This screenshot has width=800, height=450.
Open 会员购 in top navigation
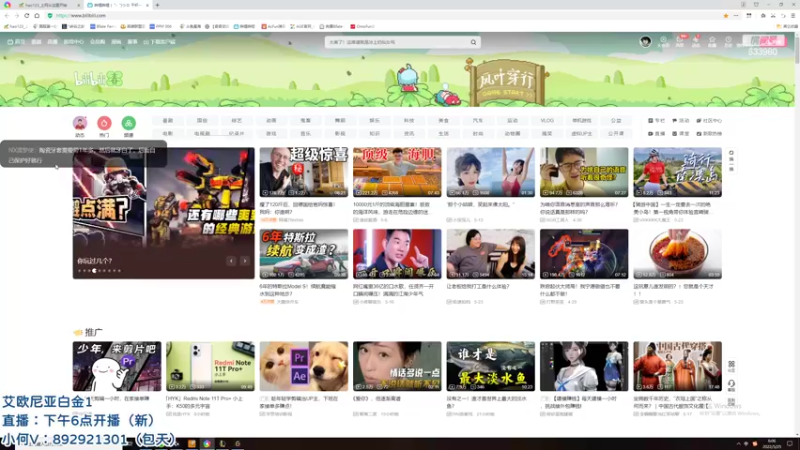(x=97, y=42)
